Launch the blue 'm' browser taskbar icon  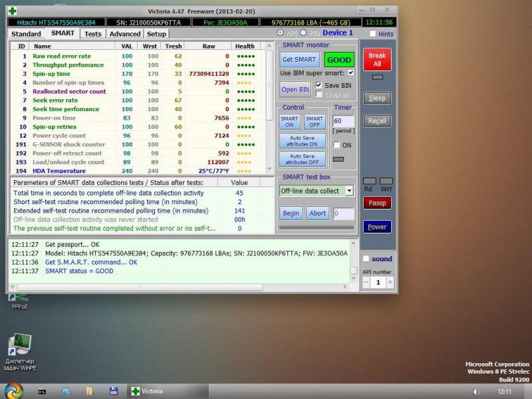[65, 391]
